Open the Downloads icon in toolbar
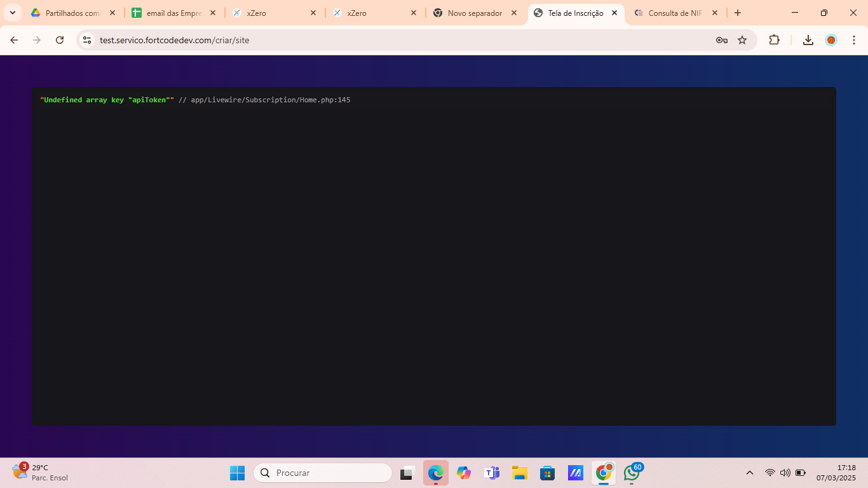Viewport: 868px width, 488px height. (808, 40)
